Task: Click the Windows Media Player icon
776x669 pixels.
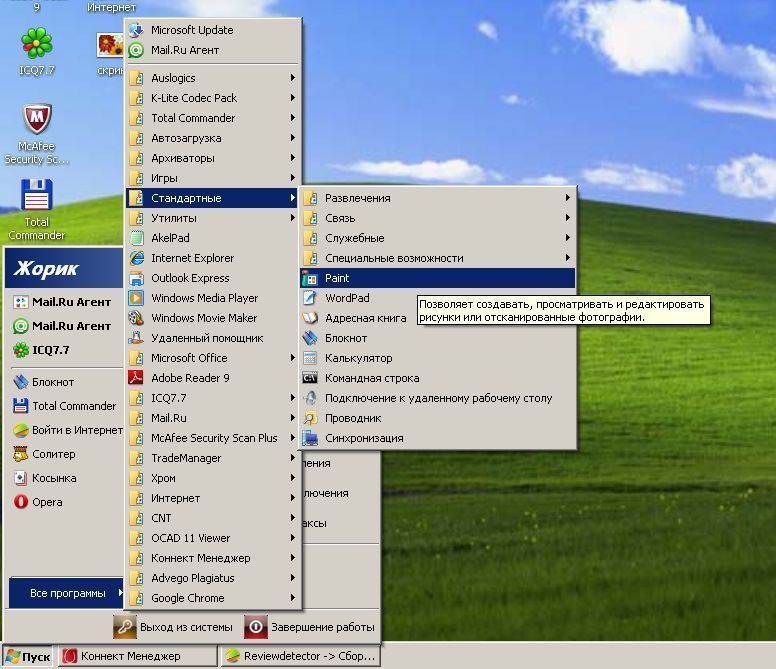Action: pyautogui.click(x=136, y=298)
